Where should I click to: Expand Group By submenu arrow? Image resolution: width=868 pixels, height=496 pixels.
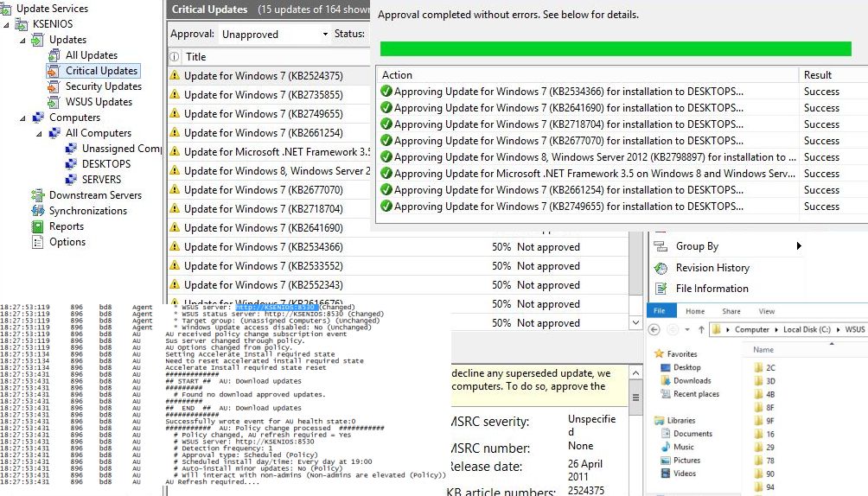click(x=799, y=245)
